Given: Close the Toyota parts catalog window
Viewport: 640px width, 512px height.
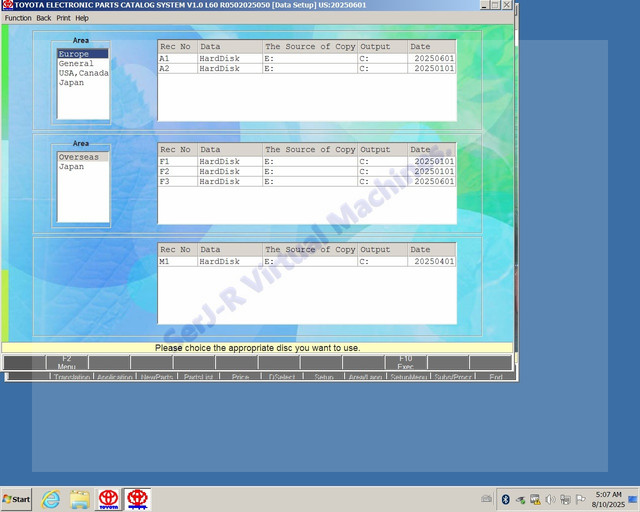Looking at the screenshot, I should click(x=507, y=5).
